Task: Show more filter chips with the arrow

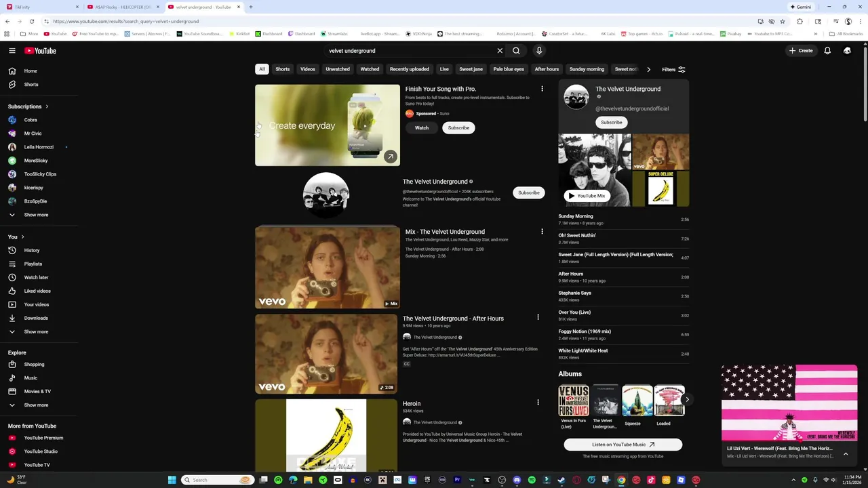Action: [x=648, y=69]
